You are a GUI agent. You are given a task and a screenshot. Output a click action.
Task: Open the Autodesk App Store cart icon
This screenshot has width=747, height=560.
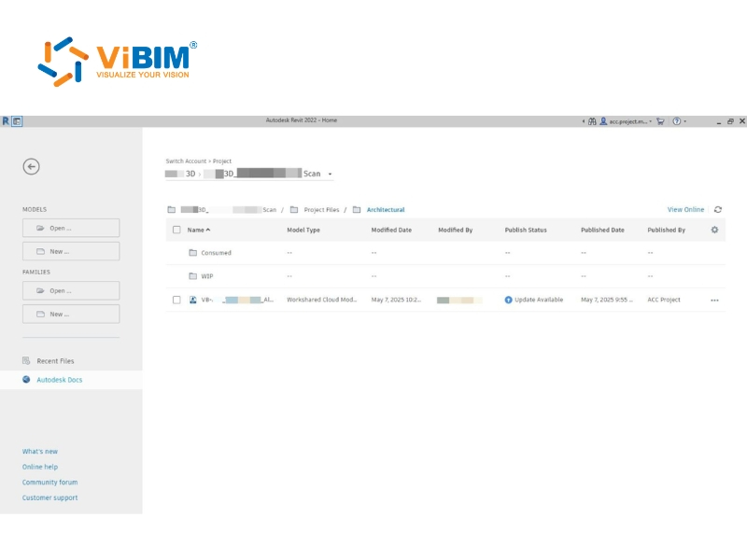tap(660, 121)
